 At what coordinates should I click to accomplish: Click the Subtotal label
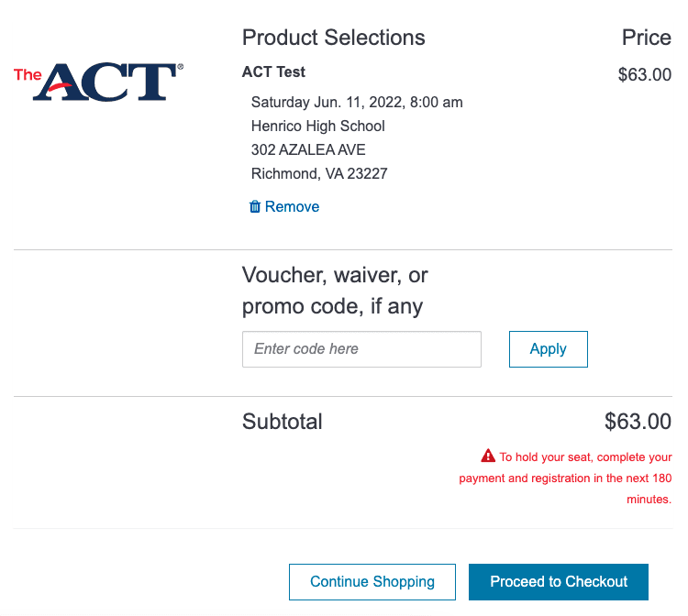coord(283,422)
